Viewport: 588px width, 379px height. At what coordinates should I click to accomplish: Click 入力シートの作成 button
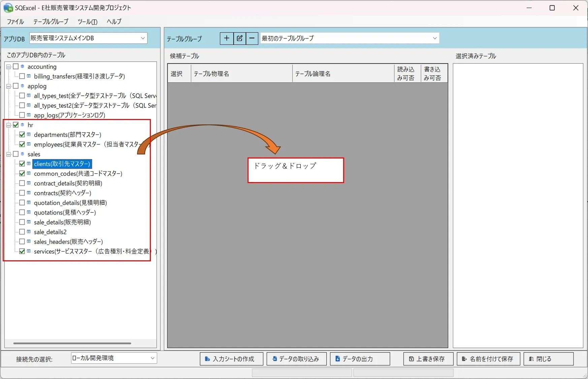point(232,359)
